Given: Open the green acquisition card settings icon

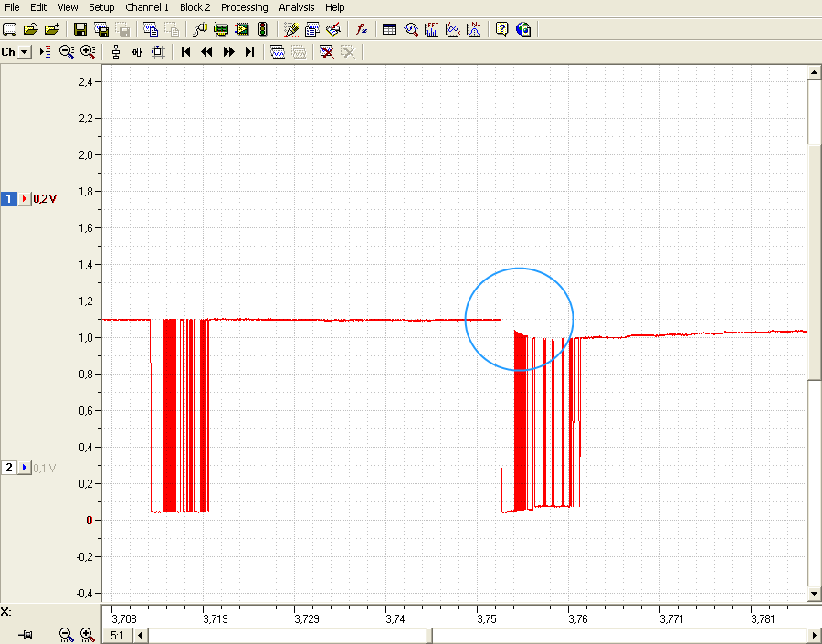Looking at the screenshot, I should coord(221,29).
